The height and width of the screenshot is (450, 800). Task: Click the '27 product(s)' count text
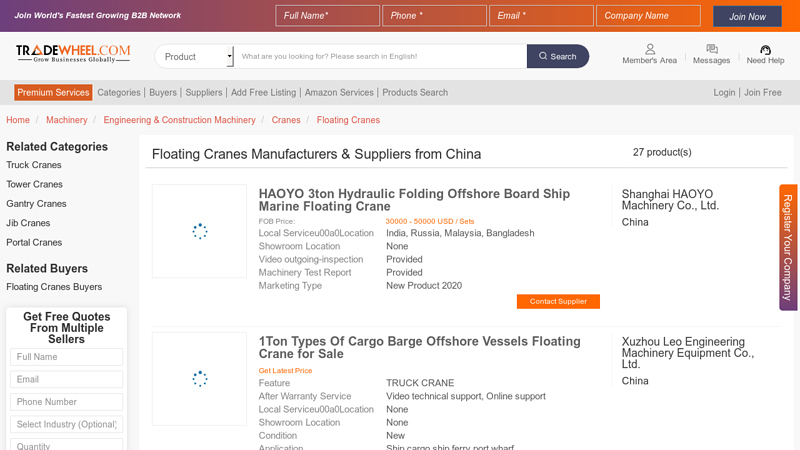coord(662,152)
